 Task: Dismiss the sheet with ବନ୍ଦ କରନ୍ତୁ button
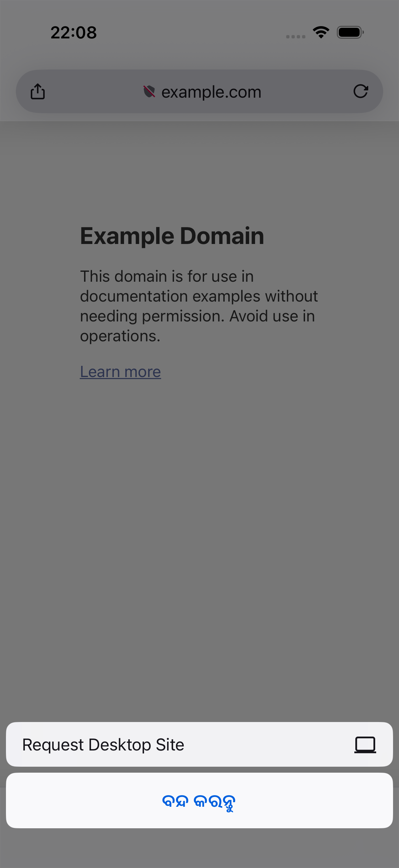coord(199,800)
